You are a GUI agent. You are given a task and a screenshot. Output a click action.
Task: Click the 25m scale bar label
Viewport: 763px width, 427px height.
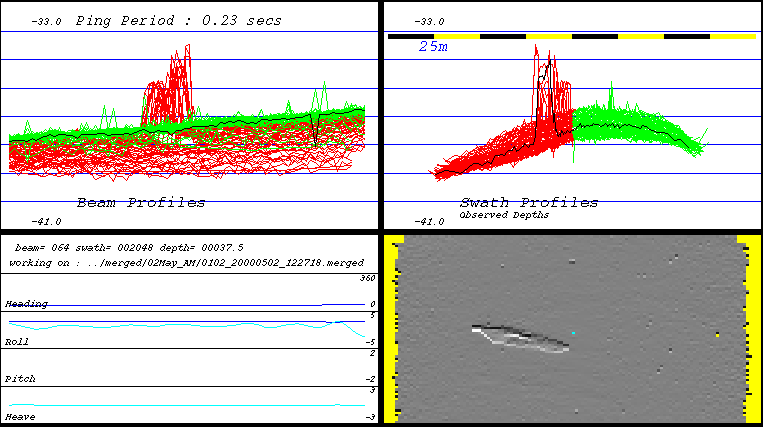(x=433, y=46)
